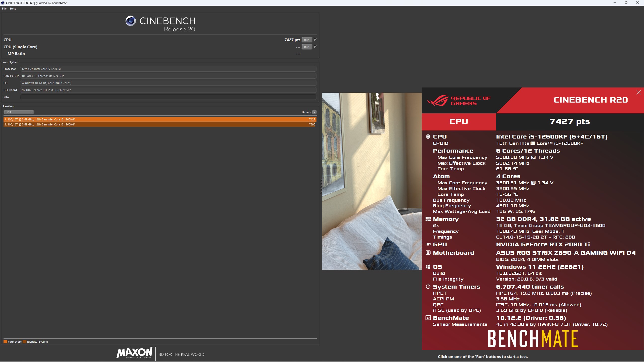This screenshot has width=644, height=362.
Task: Click the memory Timings value CL14.0-15-15-28
Action: (536, 237)
